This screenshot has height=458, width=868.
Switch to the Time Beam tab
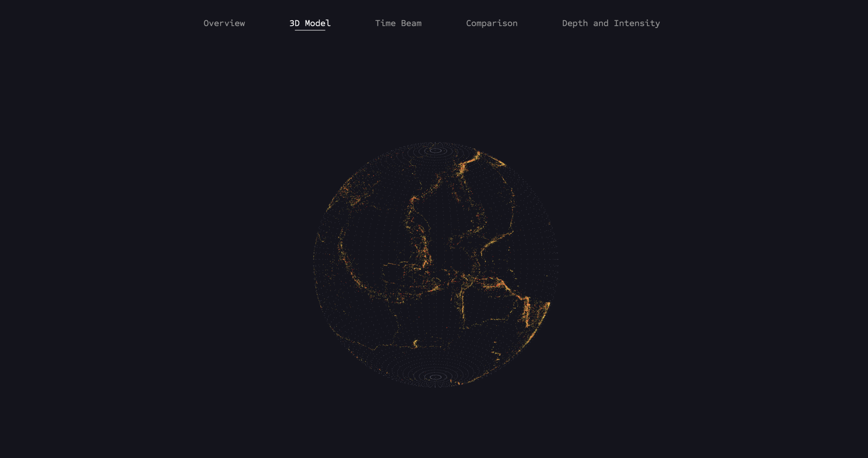pos(398,23)
